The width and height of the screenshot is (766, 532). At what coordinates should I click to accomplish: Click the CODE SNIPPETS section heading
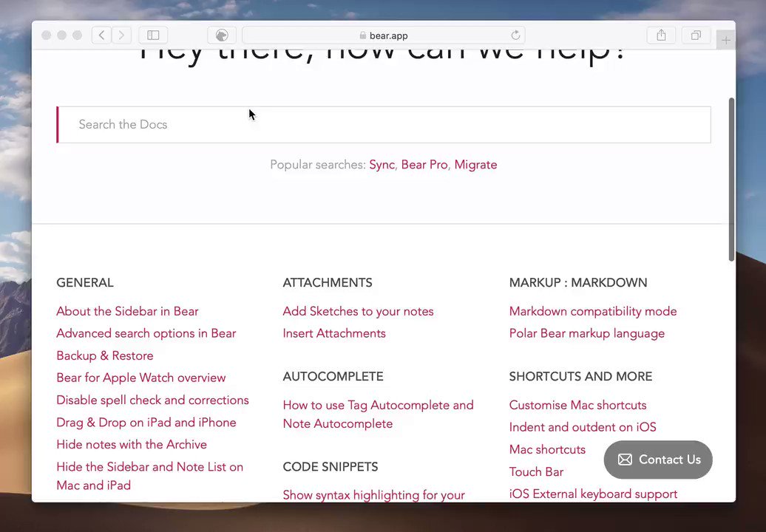(x=331, y=466)
